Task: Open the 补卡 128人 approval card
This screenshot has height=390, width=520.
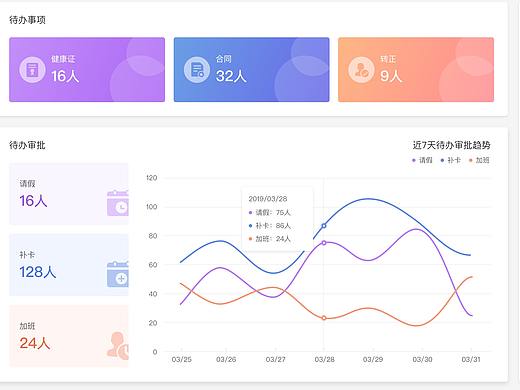Action: (69, 265)
